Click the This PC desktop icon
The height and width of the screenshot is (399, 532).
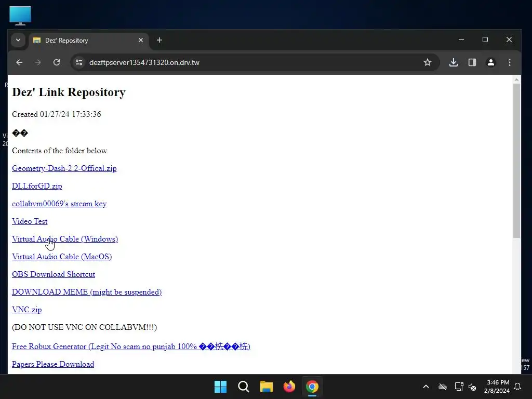pos(20,16)
